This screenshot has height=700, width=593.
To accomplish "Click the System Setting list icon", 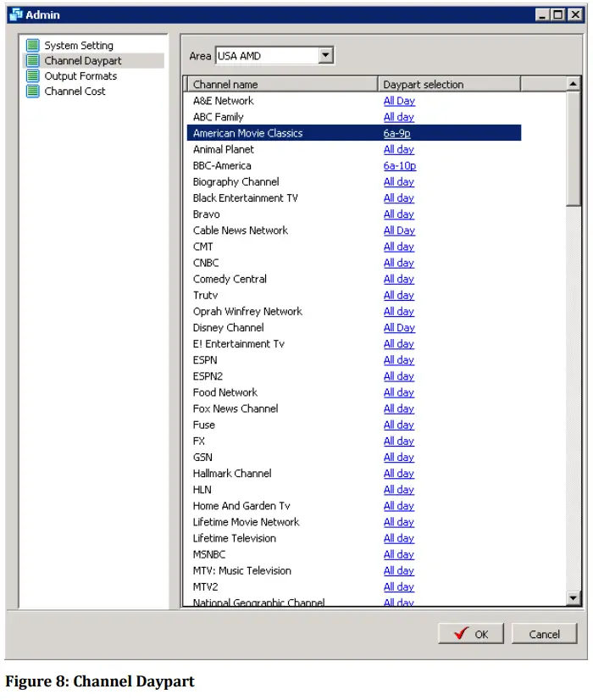I will click(32, 45).
